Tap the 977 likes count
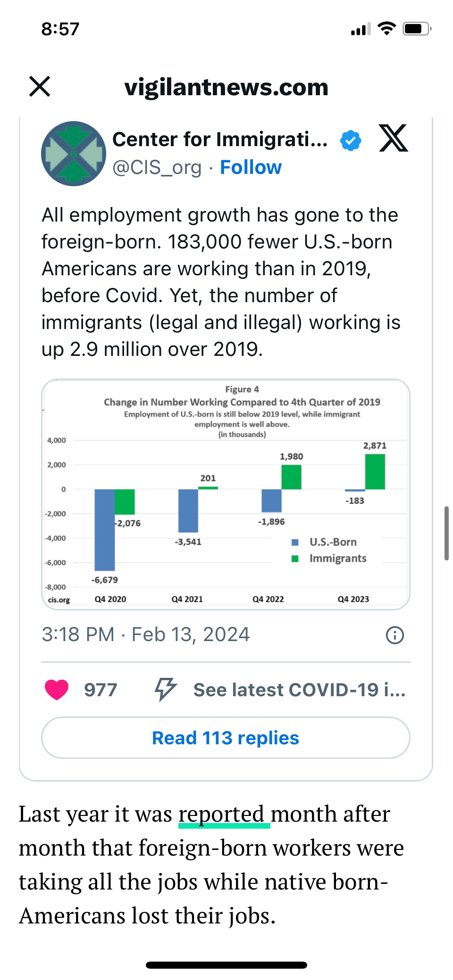 pyautogui.click(x=101, y=690)
